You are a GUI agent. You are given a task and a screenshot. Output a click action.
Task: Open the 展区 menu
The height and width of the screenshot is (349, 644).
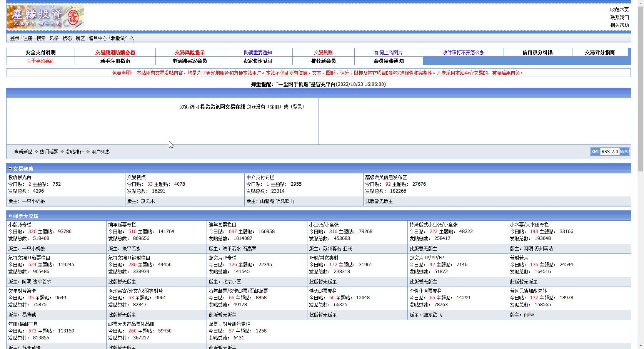(x=80, y=38)
